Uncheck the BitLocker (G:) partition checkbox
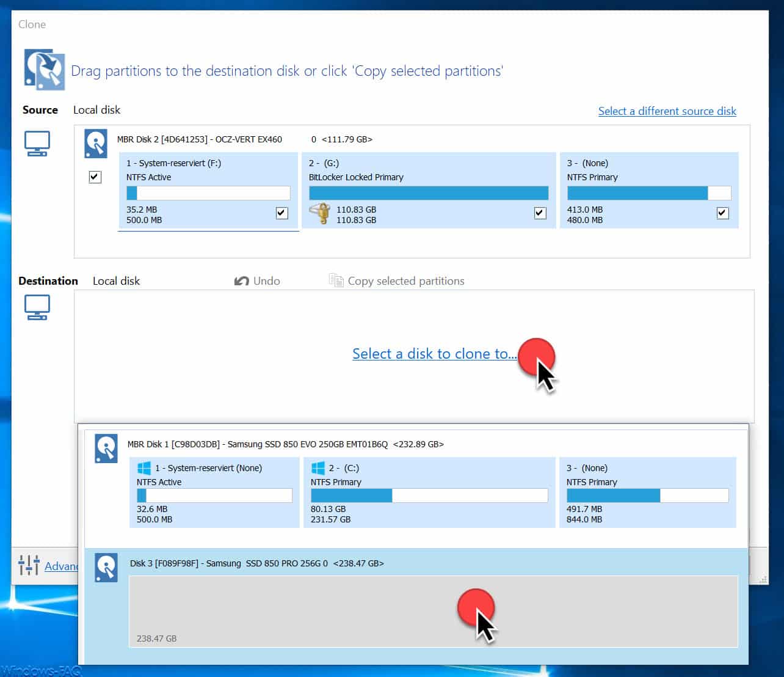This screenshot has height=677, width=784. pos(540,213)
